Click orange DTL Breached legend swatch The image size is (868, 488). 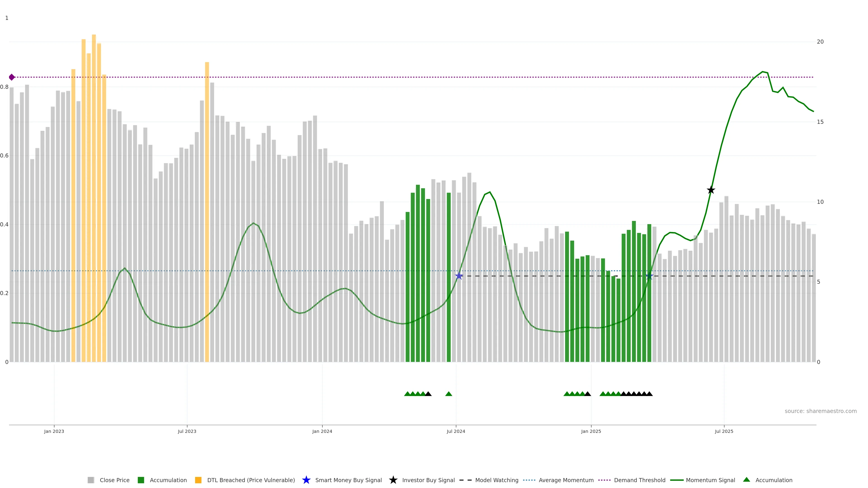[x=198, y=480]
